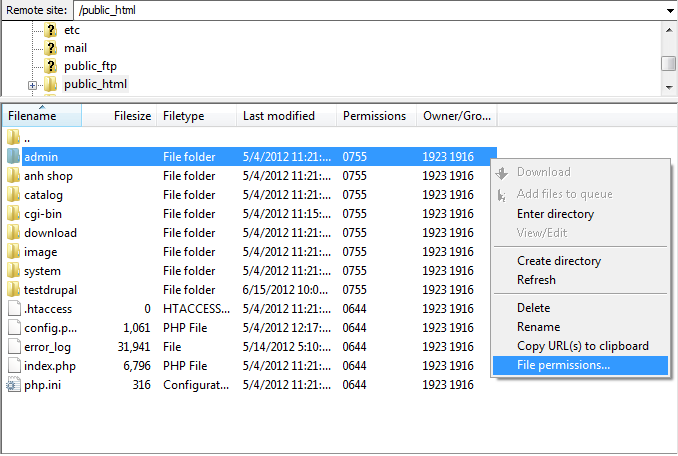Click the parent directory (..) folder icon
The width and height of the screenshot is (678, 456).
click(13, 137)
